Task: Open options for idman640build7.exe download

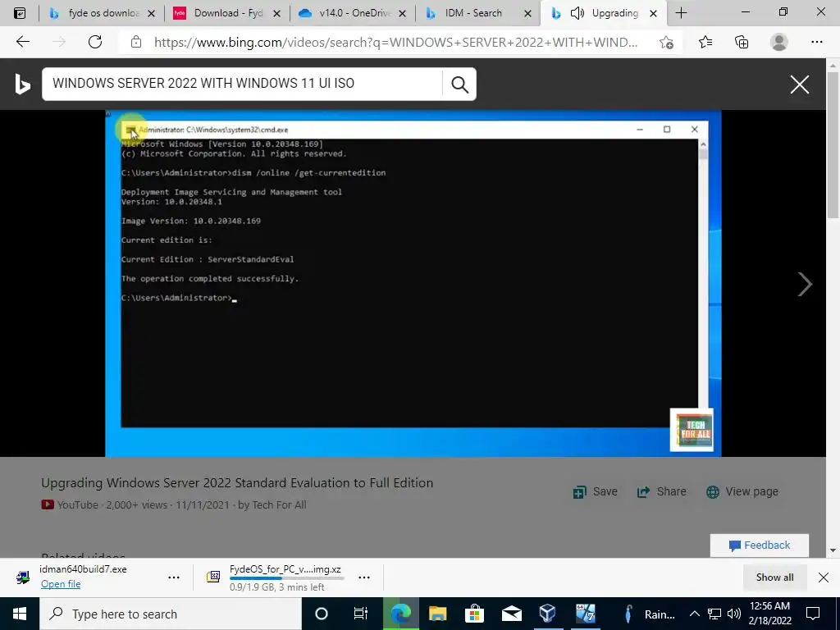Action: [x=174, y=577]
